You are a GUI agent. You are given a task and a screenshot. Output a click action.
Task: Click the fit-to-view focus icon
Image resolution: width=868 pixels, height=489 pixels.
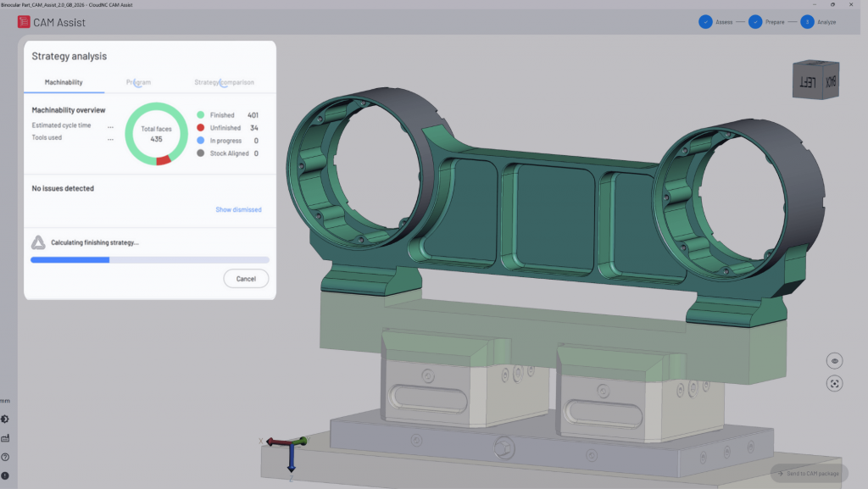(835, 384)
